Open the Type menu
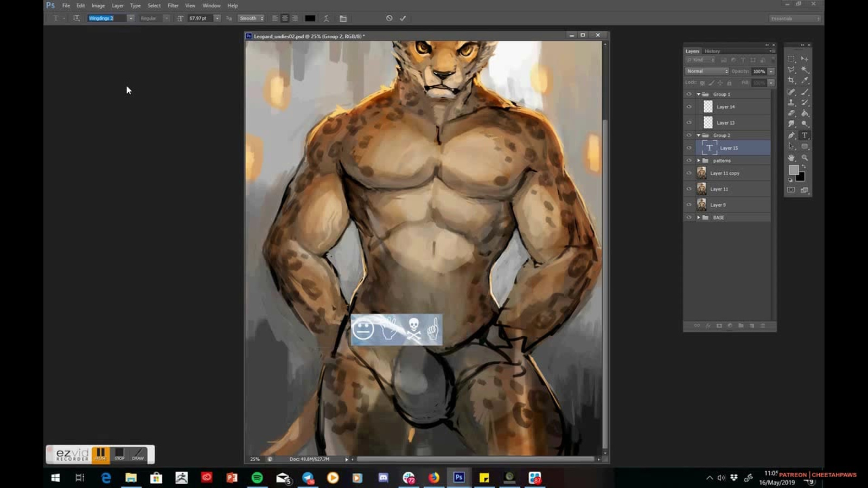The height and width of the screenshot is (488, 868). click(135, 5)
